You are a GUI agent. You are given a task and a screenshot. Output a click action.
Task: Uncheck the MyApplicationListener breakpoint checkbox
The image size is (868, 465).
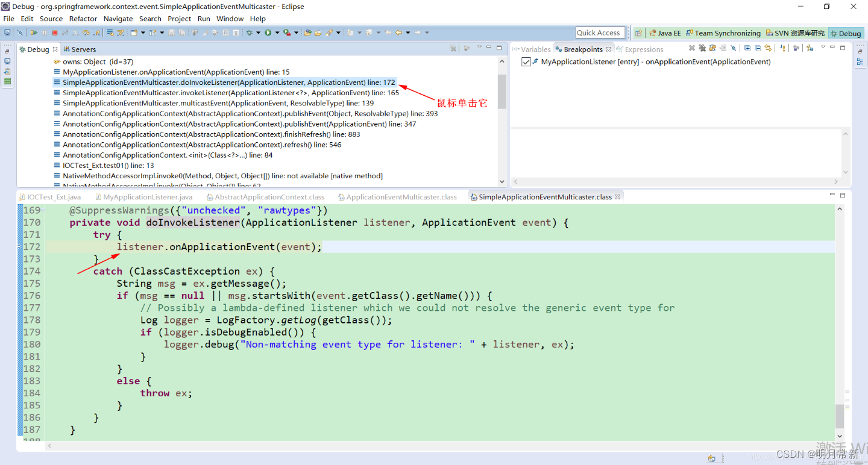point(526,62)
